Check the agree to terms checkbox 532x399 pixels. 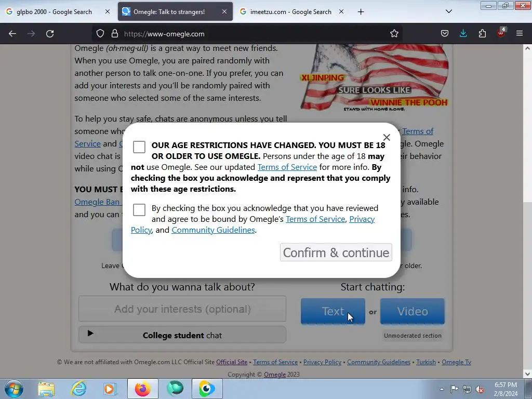pyautogui.click(x=139, y=210)
